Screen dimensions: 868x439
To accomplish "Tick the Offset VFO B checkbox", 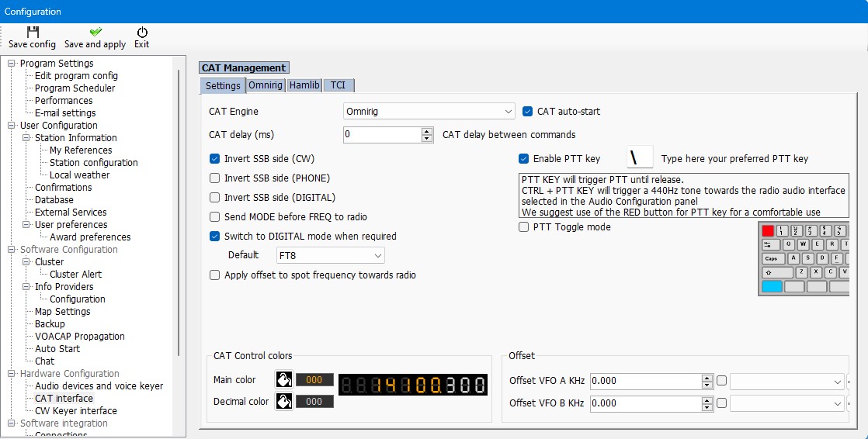I will pyautogui.click(x=721, y=403).
